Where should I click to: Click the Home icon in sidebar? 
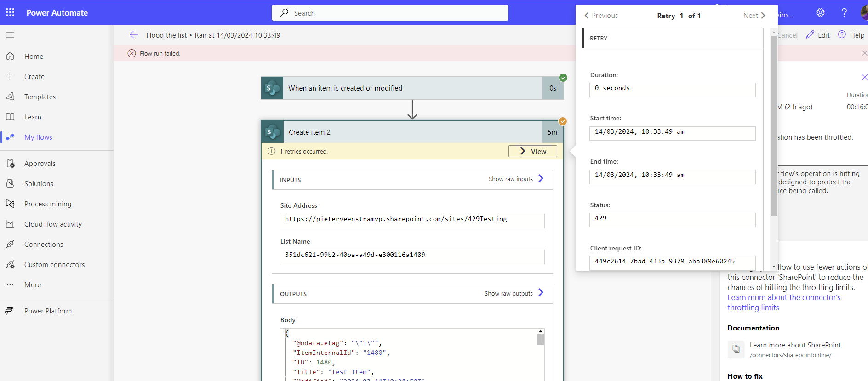click(x=10, y=56)
